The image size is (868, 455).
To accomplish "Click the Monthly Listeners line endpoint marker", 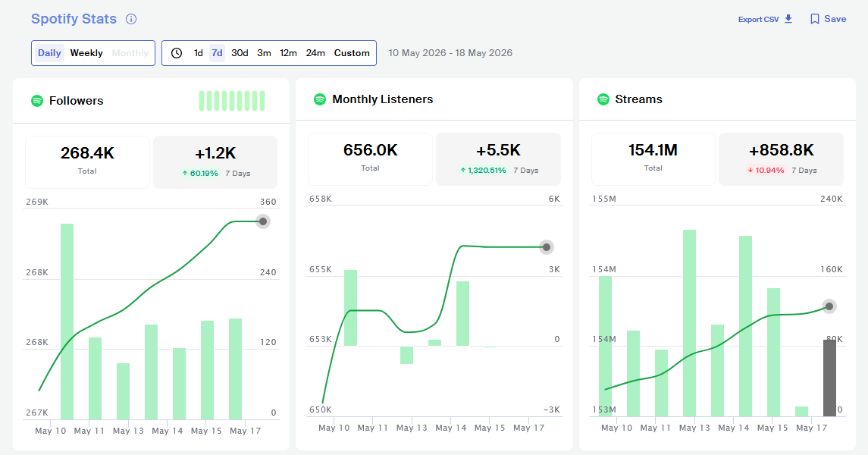I will point(547,247).
